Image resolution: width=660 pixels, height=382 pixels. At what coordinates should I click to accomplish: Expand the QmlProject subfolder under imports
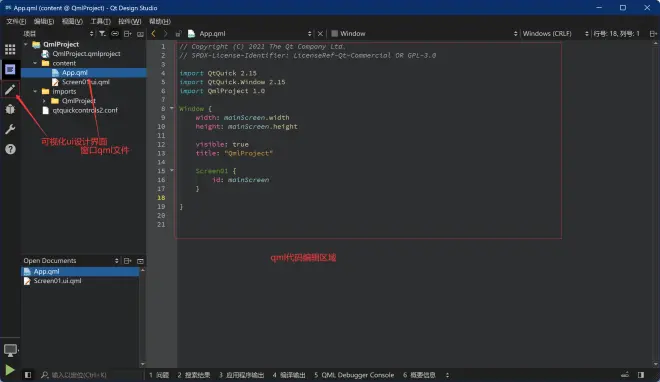click(45, 101)
